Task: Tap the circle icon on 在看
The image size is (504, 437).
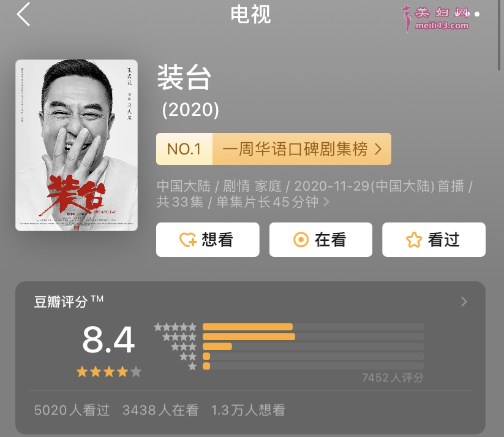Action: (301, 240)
